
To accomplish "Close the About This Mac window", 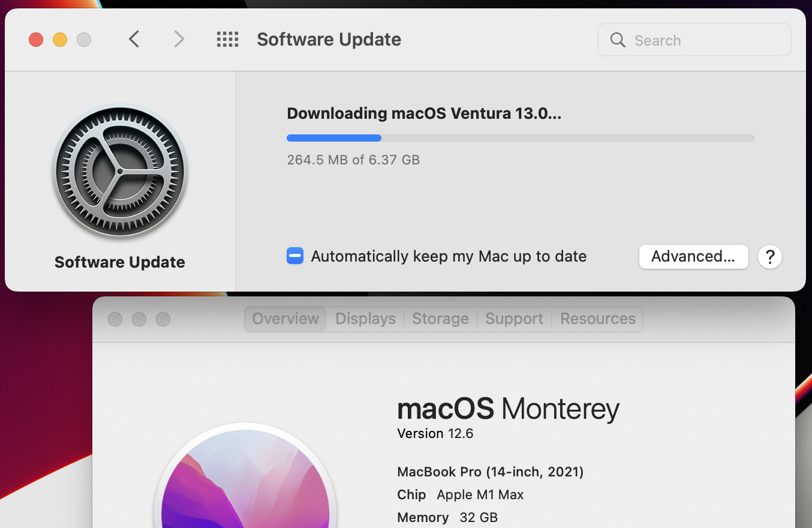I will coord(115,319).
